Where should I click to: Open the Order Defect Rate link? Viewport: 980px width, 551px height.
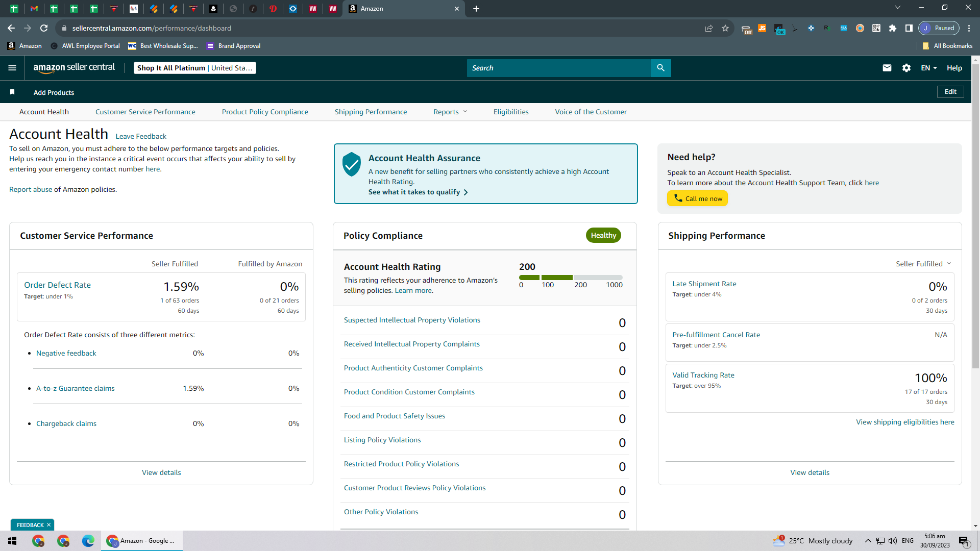(57, 285)
